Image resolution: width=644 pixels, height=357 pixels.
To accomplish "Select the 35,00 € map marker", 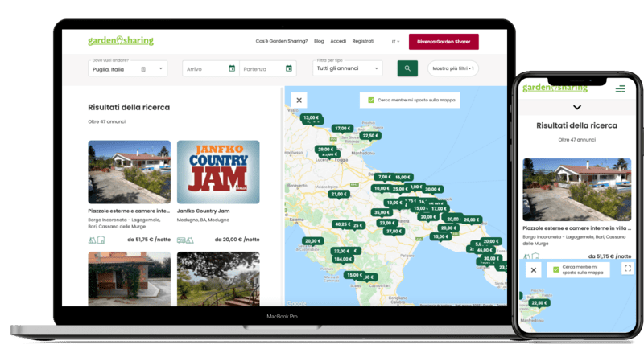I will pyautogui.click(x=382, y=212).
